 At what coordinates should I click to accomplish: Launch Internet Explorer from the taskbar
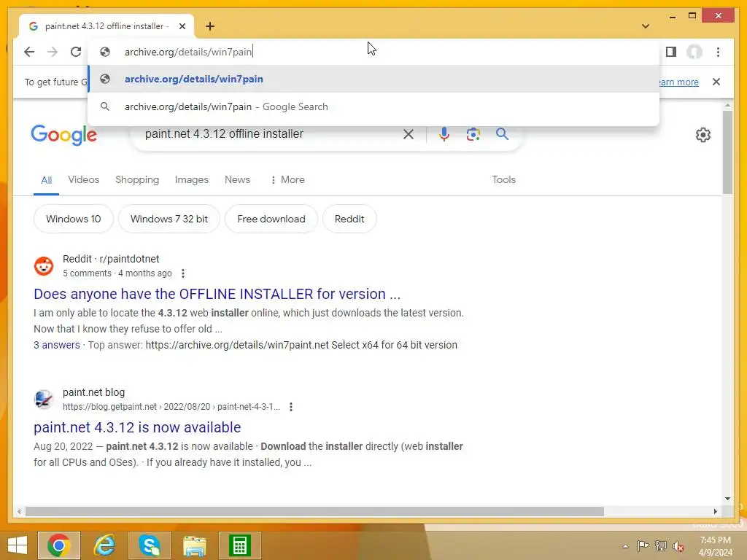coord(104,545)
